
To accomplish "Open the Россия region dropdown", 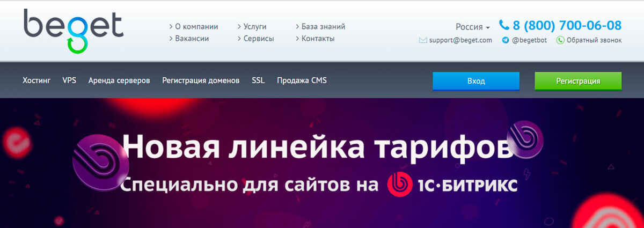I will pos(473,27).
